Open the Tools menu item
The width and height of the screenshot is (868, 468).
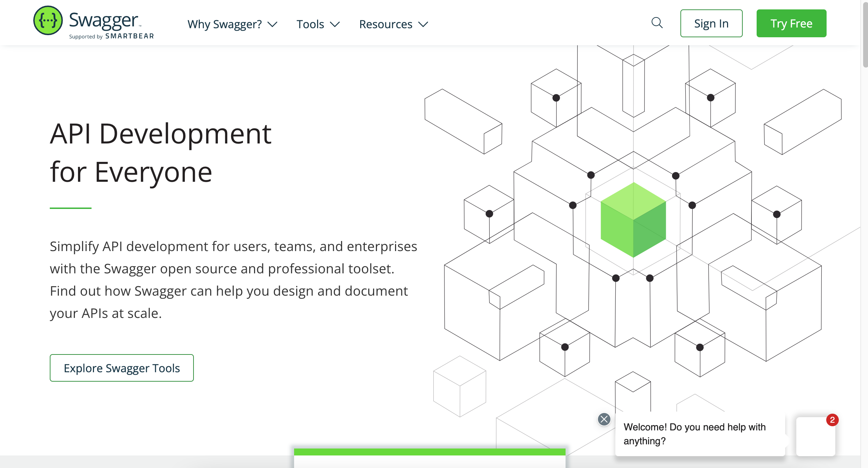click(310, 24)
